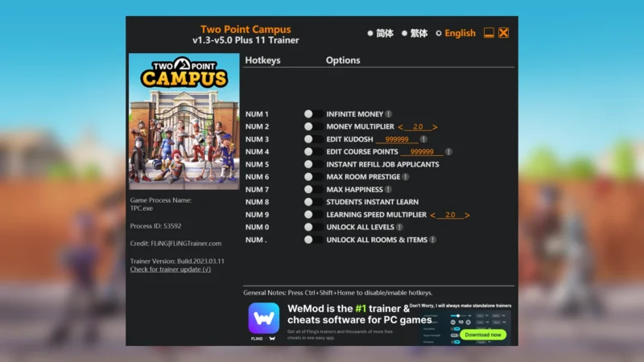Switch on Unlock All Levels toggle
644x362 pixels.
click(x=313, y=227)
